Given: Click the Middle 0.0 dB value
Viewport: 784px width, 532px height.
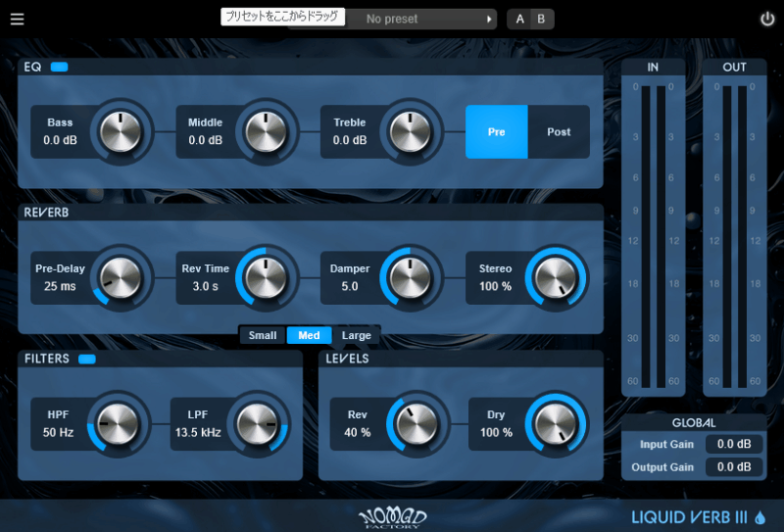Looking at the screenshot, I should 206,140.
